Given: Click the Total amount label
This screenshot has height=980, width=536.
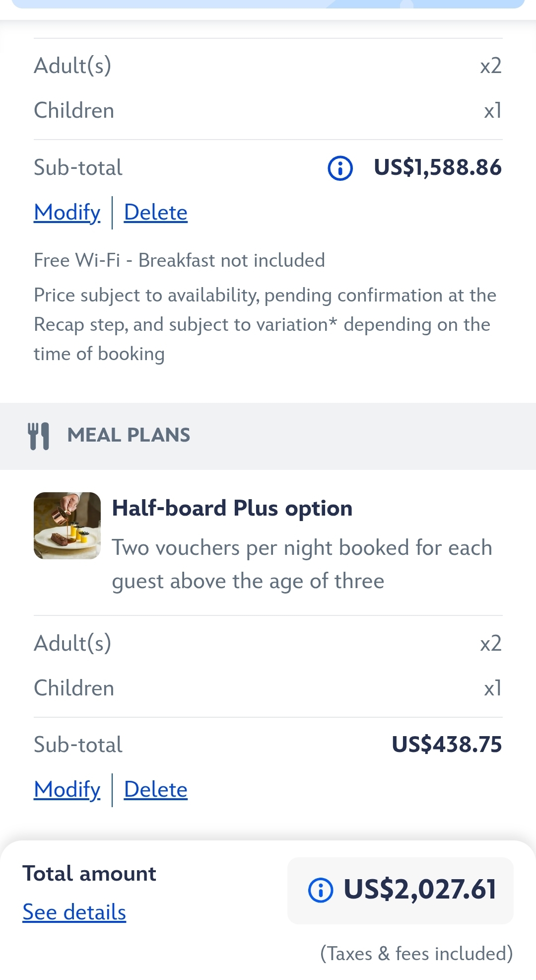Looking at the screenshot, I should coord(89,874).
